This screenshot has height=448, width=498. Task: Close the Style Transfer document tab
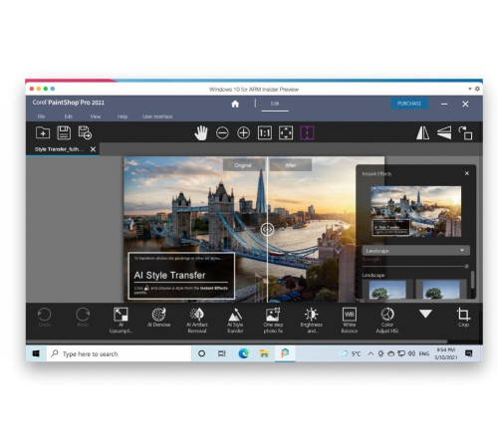(93, 149)
